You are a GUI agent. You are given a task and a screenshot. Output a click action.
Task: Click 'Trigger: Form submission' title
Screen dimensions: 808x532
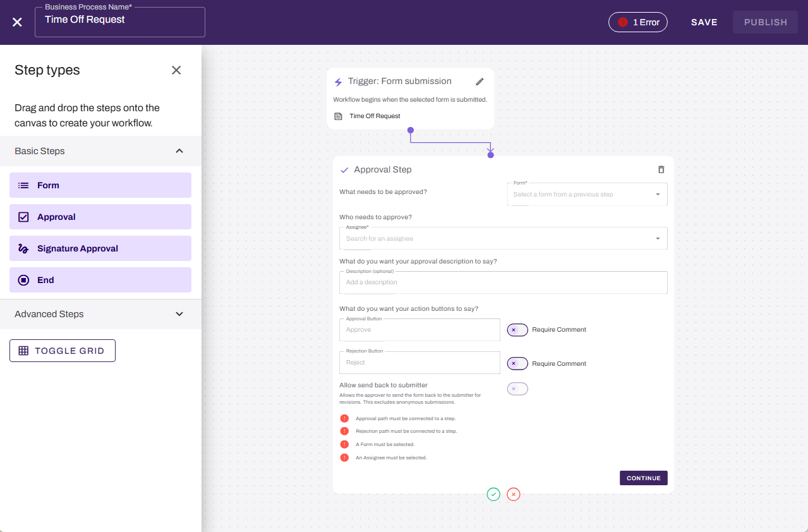tap(400, 82)
